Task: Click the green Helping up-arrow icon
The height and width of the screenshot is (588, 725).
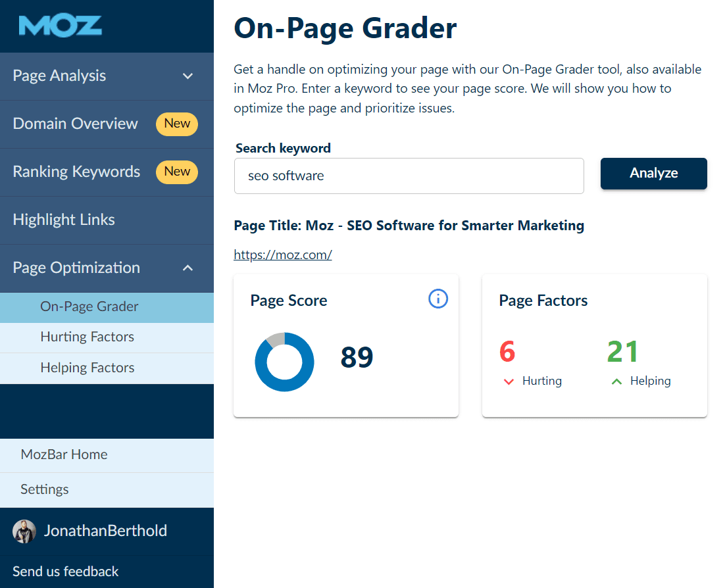Action: 616,381
